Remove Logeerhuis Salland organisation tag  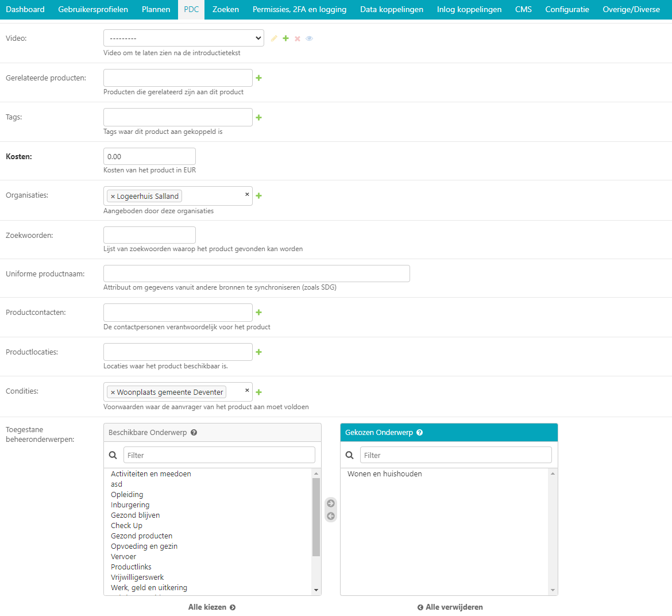(x=113, y=197)
